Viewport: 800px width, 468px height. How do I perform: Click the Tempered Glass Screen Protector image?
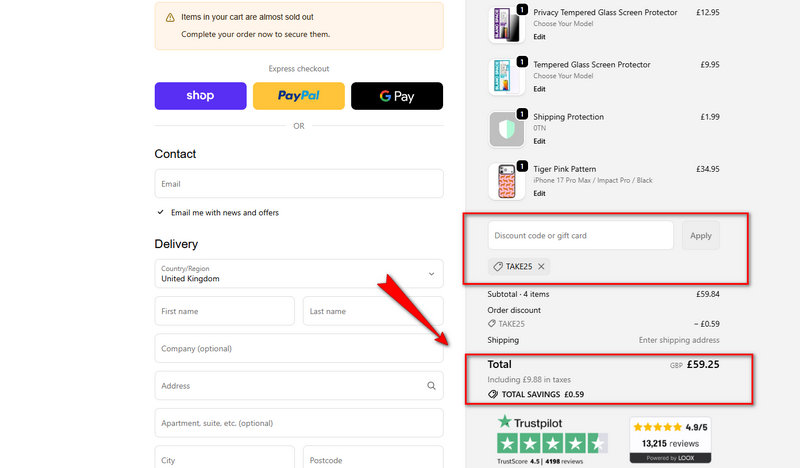pos(506,78)
